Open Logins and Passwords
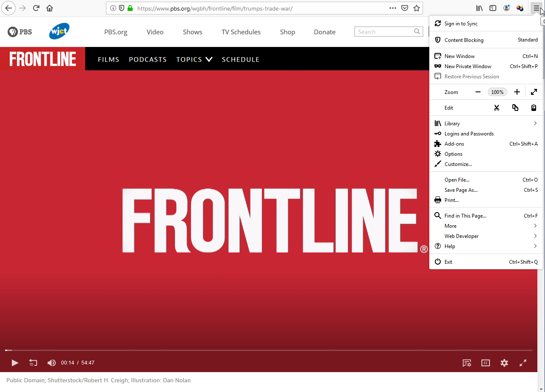This screenshot has height=392, width=545. tap(486, 134)
